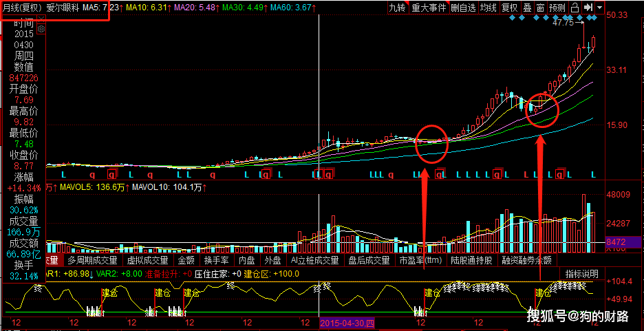Open 指标说明 indicator description
Screen dimensions: 644x331
581,274
